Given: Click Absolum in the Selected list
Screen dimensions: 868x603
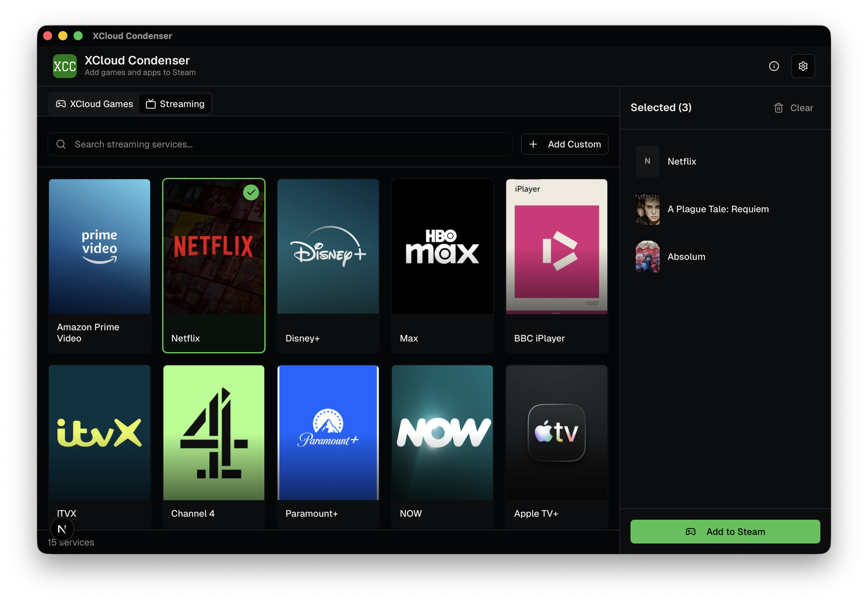Looking at the screenshot, I should click(x=725, y=257).
